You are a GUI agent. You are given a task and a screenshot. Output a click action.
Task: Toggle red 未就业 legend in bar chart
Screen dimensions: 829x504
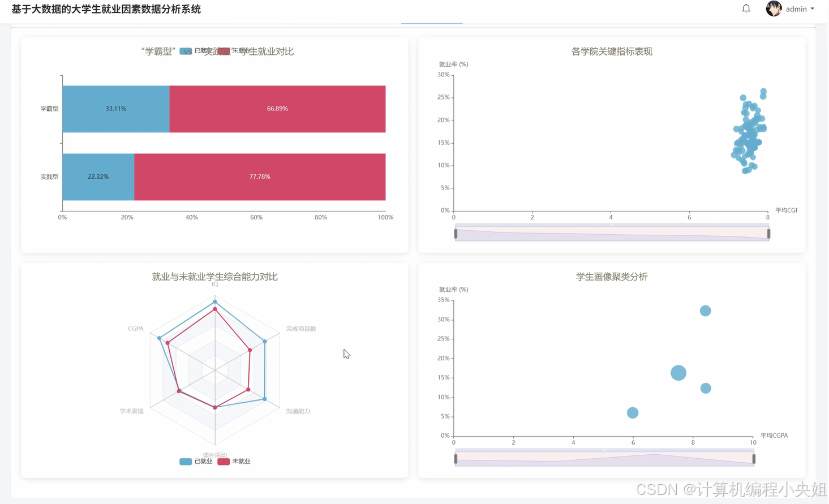coord(234,51)
